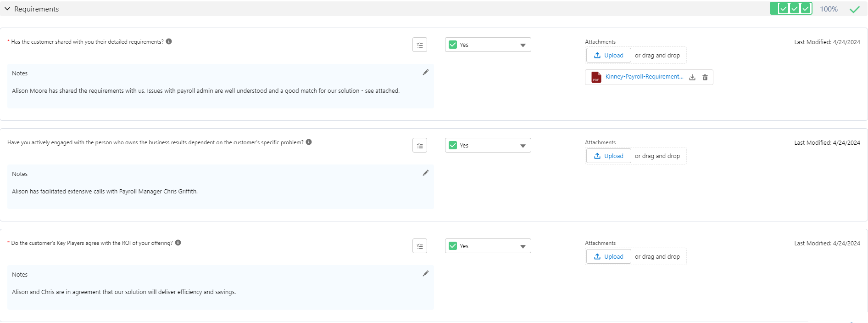Edit notes for ROI agreement question

pos(425,274)
